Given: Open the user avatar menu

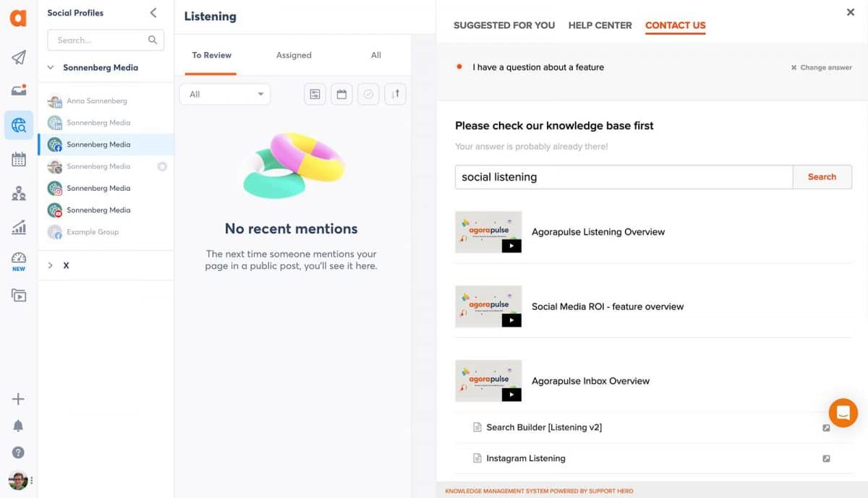Looking at the screenshot, I should 19,480.
